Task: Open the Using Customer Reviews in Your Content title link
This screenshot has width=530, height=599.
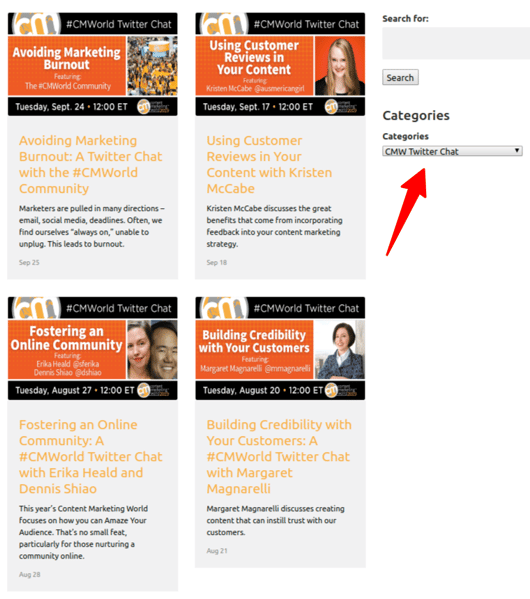Action: click(269, 165)
